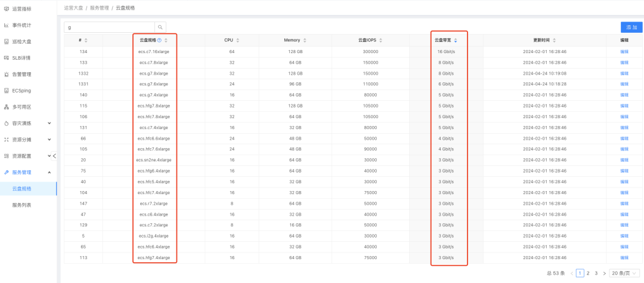Collapse the sidebar with the arrow handle

[x=54, y=156]
